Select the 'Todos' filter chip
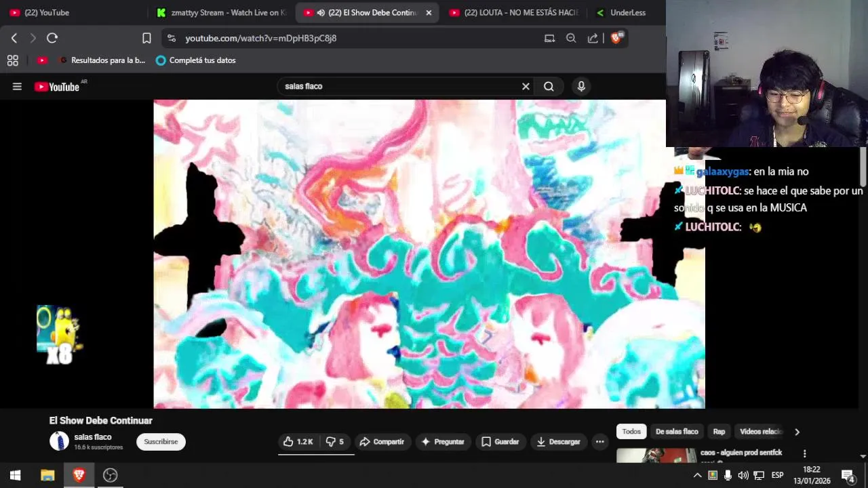 click(631, 432)
